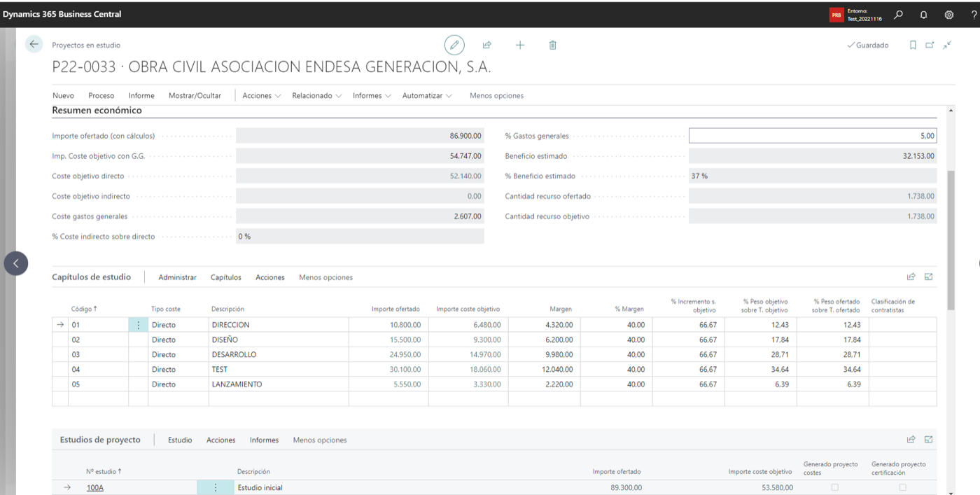
Task: Open the search magnifier icon
Action: pos(899,14)
